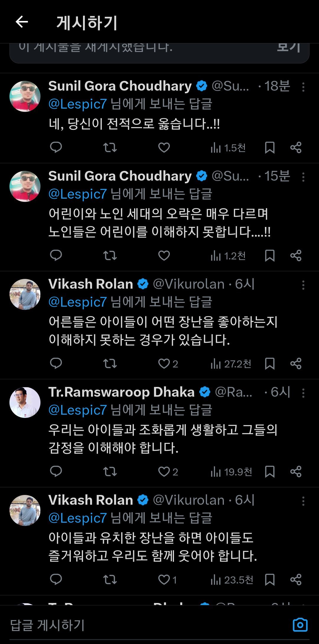The image size is (319, 644).
Task: Like the 18분 Sunil Gora Choudhary reply
Action: pos(164,147)
